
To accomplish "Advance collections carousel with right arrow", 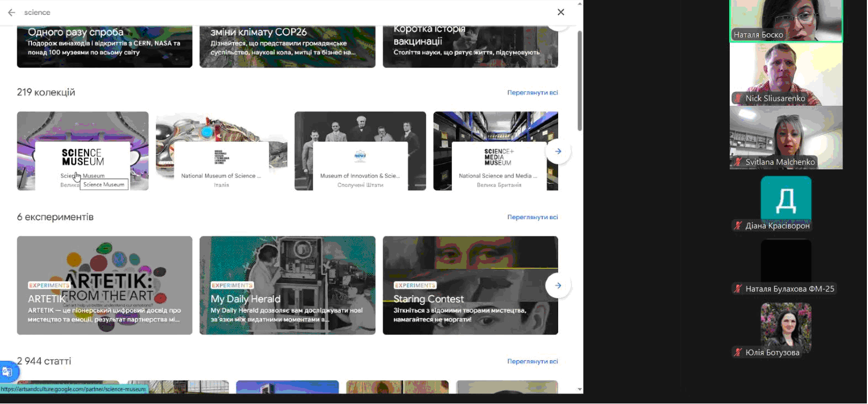I will pyautogui.click(x=558, y=151).
